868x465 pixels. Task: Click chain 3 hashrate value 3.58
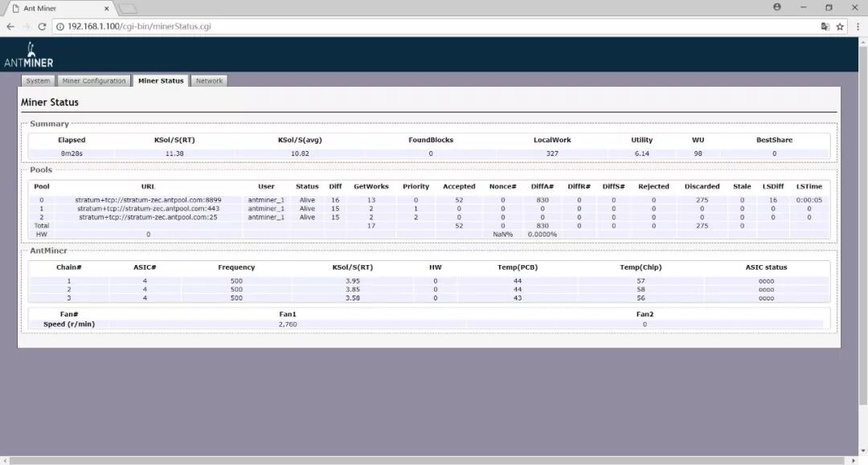tap(353, 298)
